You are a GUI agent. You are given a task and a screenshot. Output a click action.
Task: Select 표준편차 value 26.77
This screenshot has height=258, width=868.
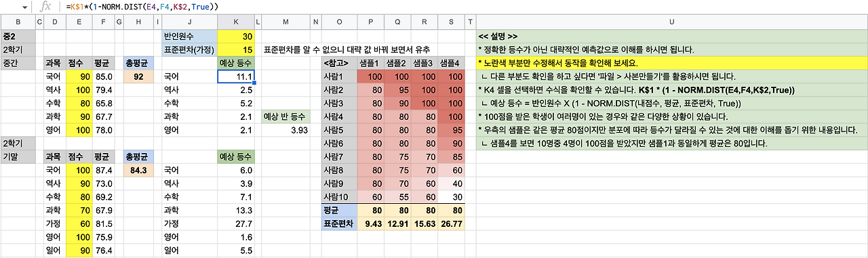451,223
